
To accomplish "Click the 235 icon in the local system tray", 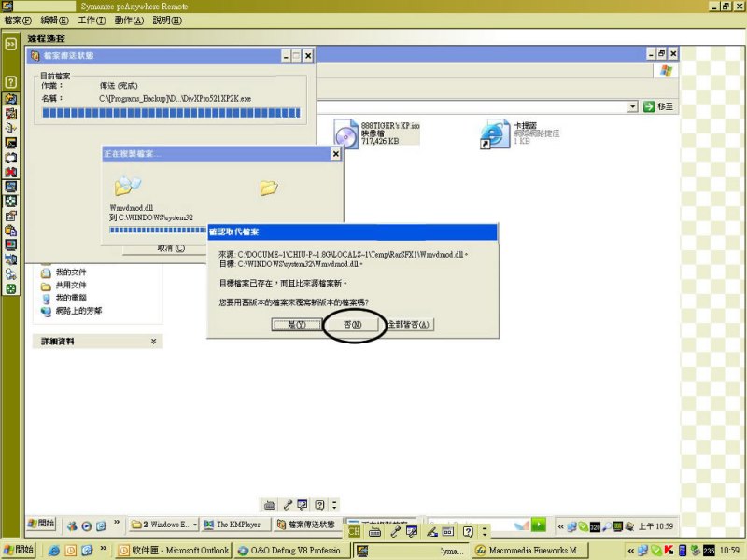I will (709, 551).
